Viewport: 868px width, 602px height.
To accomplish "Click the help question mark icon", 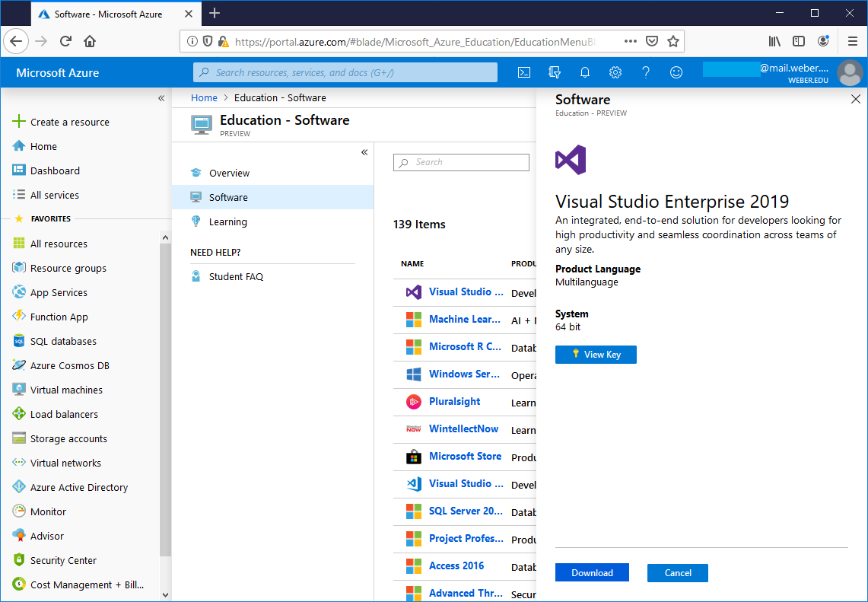I will point(646,72).
